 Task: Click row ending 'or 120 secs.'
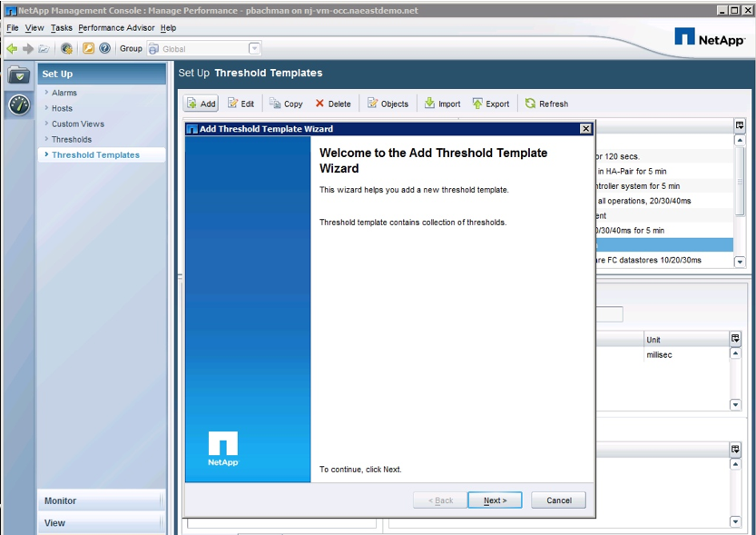(664, 156)
